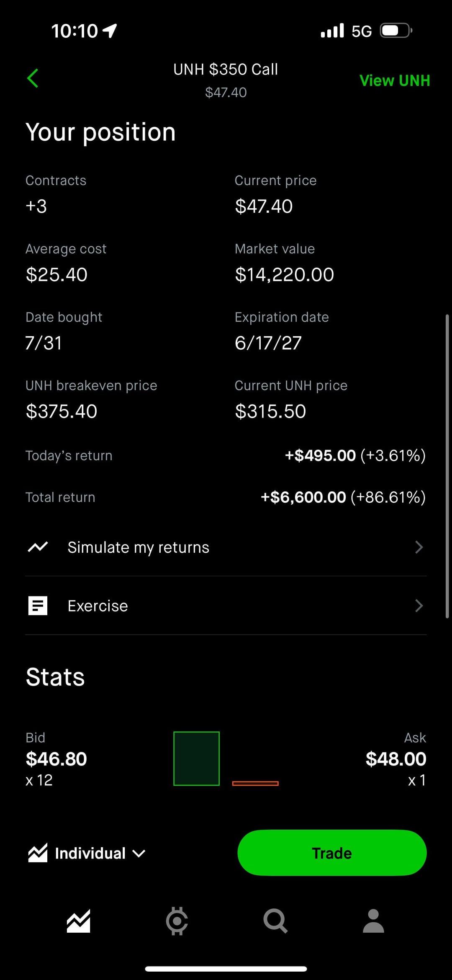The height and width of the screenshot is (980, 452).
Task: Open the account profile tab icon
Action: point(373,921)
